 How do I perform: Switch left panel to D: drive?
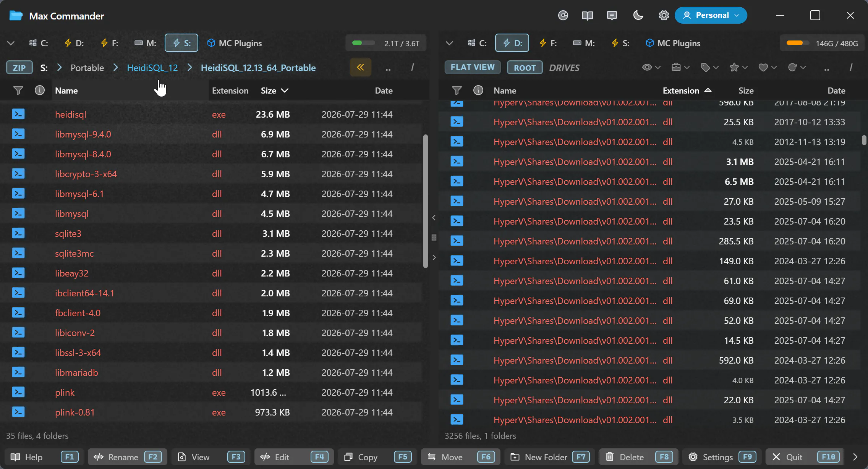point(74,43)
